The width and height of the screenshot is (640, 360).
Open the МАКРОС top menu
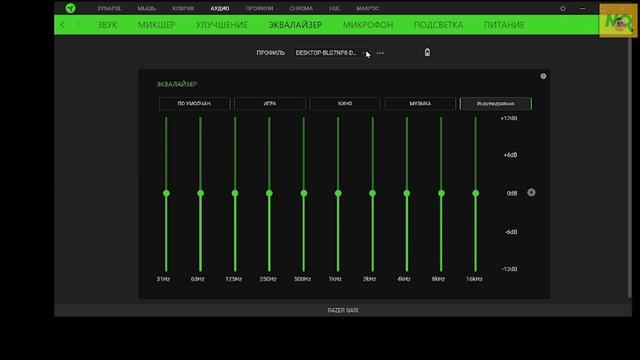click(367, 8)
